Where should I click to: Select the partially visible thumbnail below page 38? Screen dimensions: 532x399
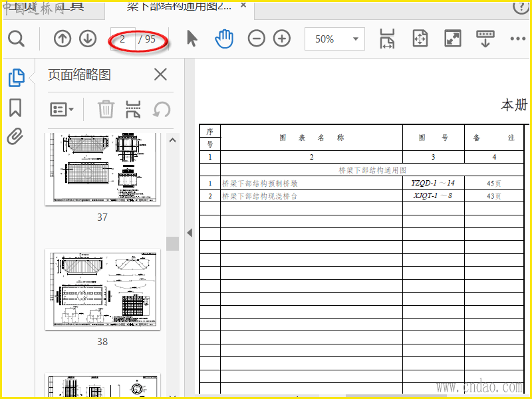[103, 385]
